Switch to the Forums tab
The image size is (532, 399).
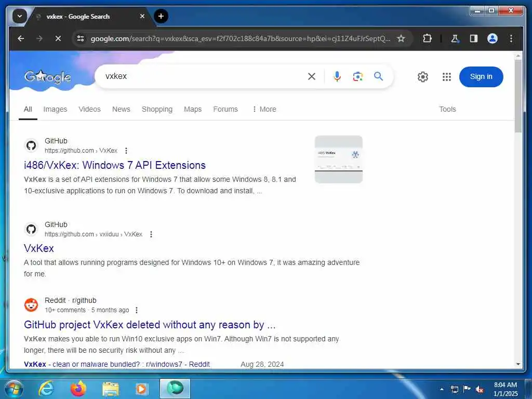[x=225, y=109]
